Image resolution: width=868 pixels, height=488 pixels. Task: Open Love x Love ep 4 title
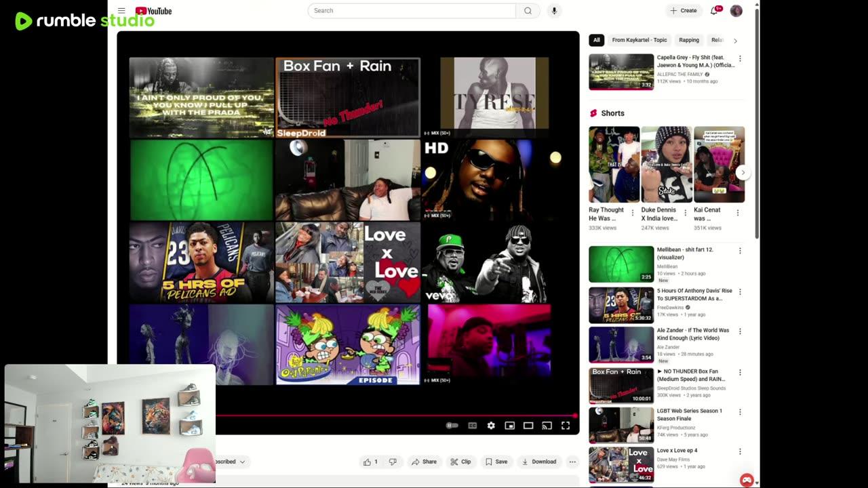point(677,451)
